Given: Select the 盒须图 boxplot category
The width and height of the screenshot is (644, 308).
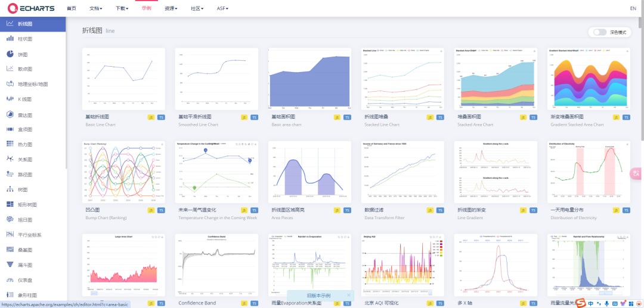Looking at the screenshot, I should coord(33,129).
